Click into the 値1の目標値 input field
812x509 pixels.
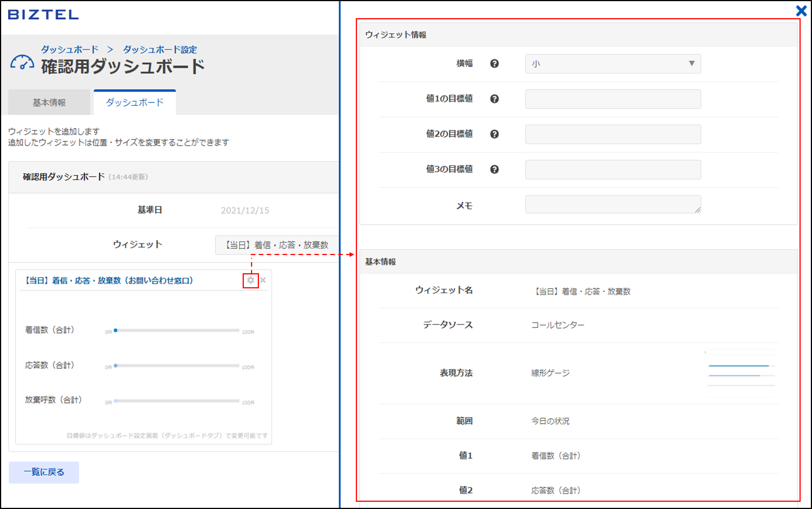point(613,99)
